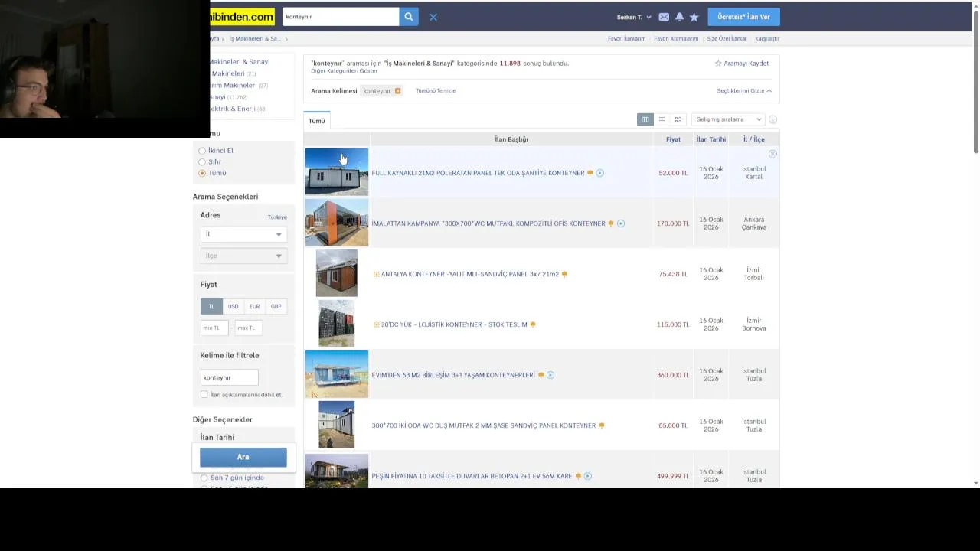Show other categories link
This screenshot has width=980, height=551.
coord(344,71)
